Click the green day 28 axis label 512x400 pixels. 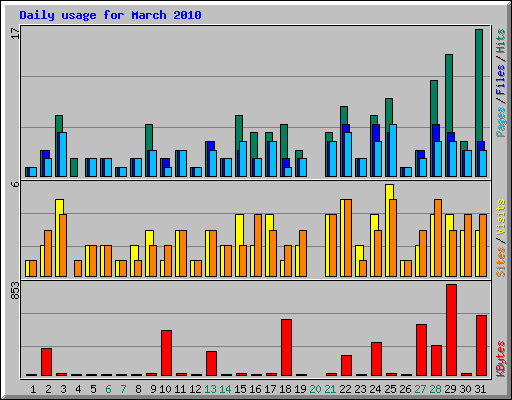(435, 389)
